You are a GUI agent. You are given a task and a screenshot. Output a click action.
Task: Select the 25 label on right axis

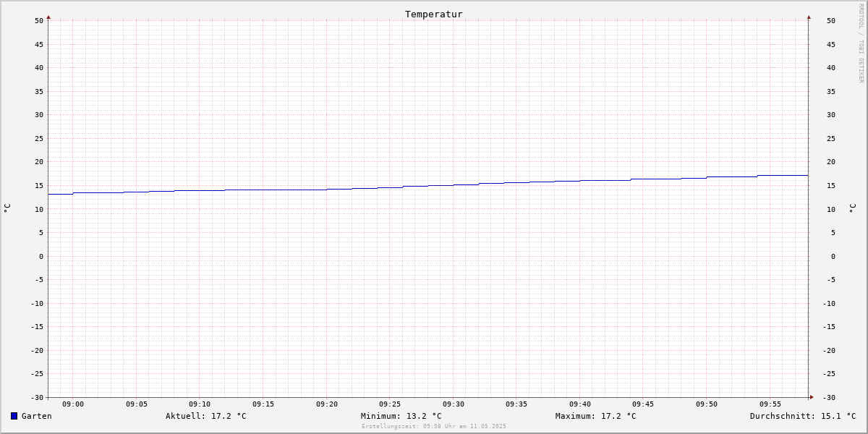[831, 138]
